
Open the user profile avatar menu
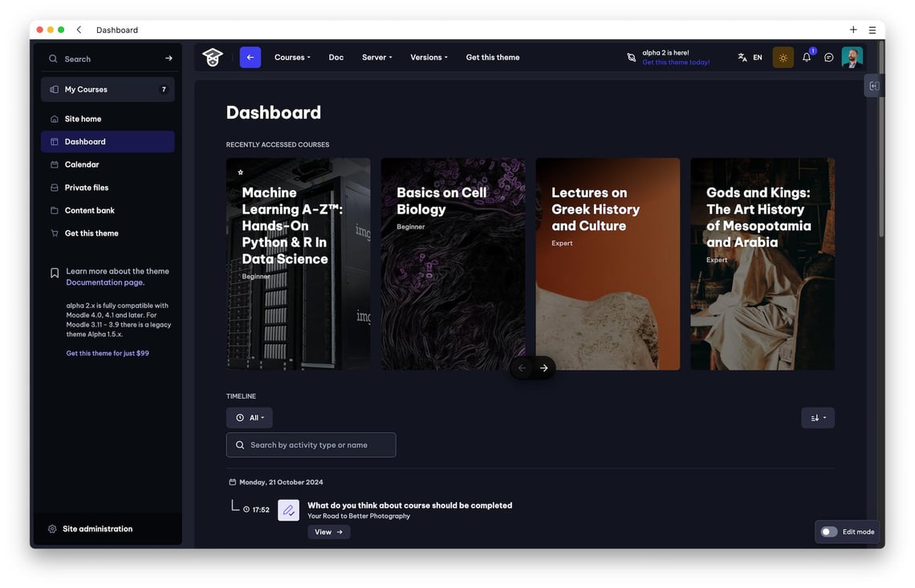tap(852, 57)
